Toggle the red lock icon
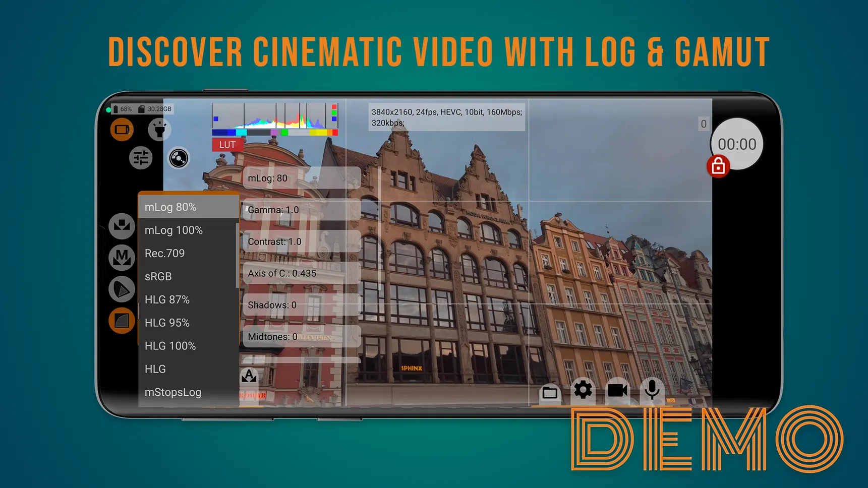The image size is (868, 488). point(718,166)
